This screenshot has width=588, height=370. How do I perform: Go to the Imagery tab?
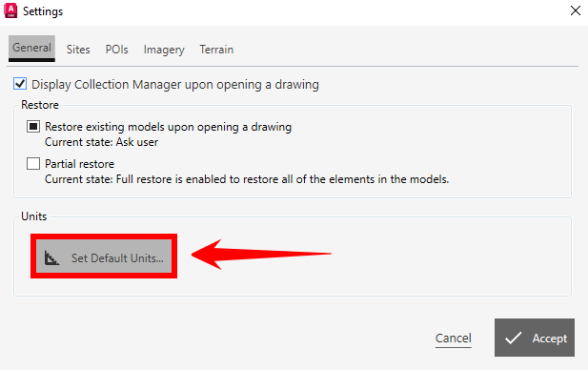(164, 50)
